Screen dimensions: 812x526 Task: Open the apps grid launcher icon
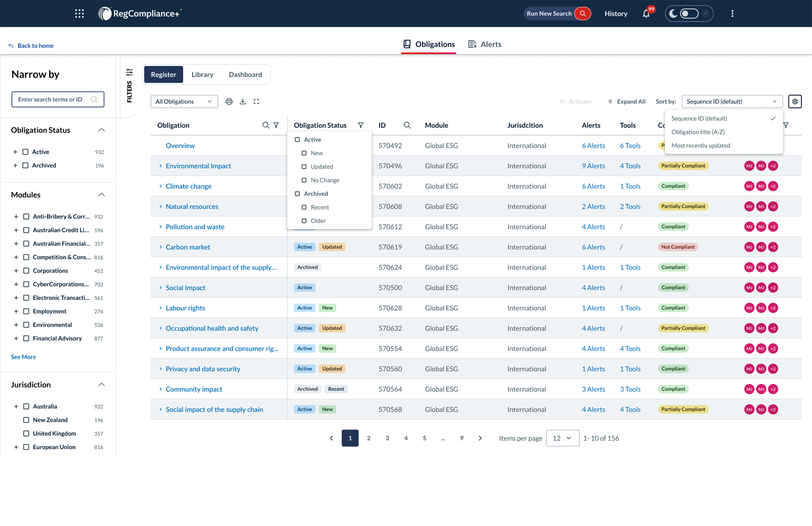point(80,14)
